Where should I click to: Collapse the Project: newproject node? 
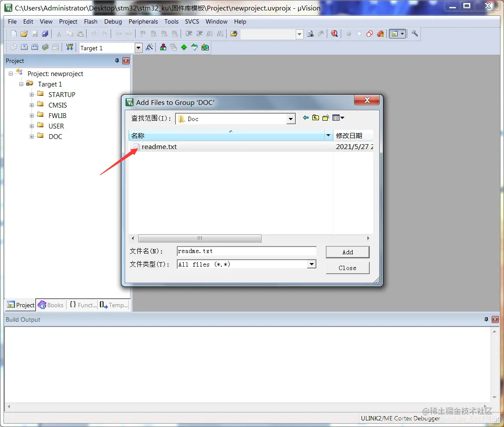[x=10, y=73]
